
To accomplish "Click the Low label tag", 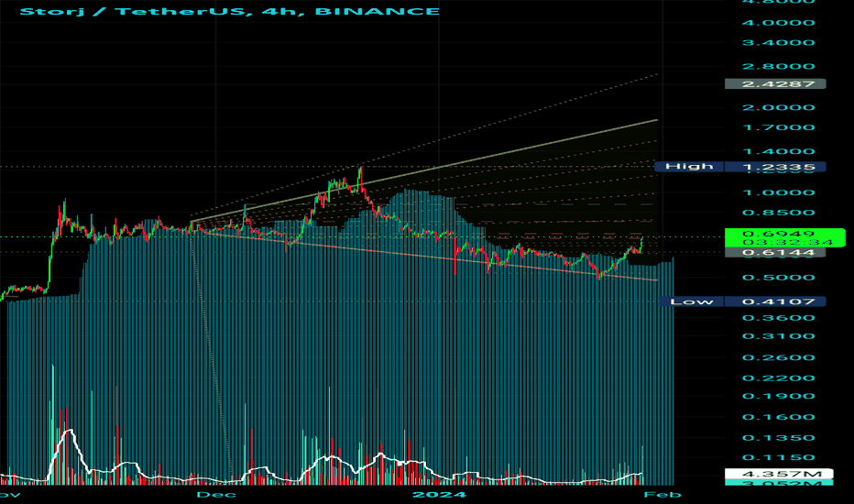I will click(691, 301).
